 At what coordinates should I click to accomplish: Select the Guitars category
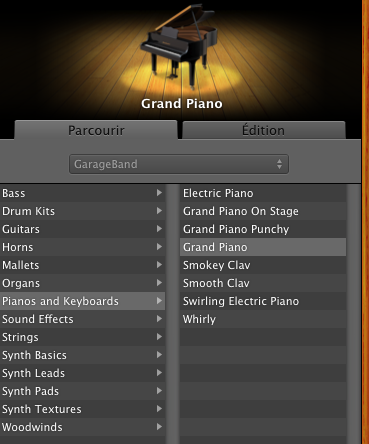coord(82,229)
